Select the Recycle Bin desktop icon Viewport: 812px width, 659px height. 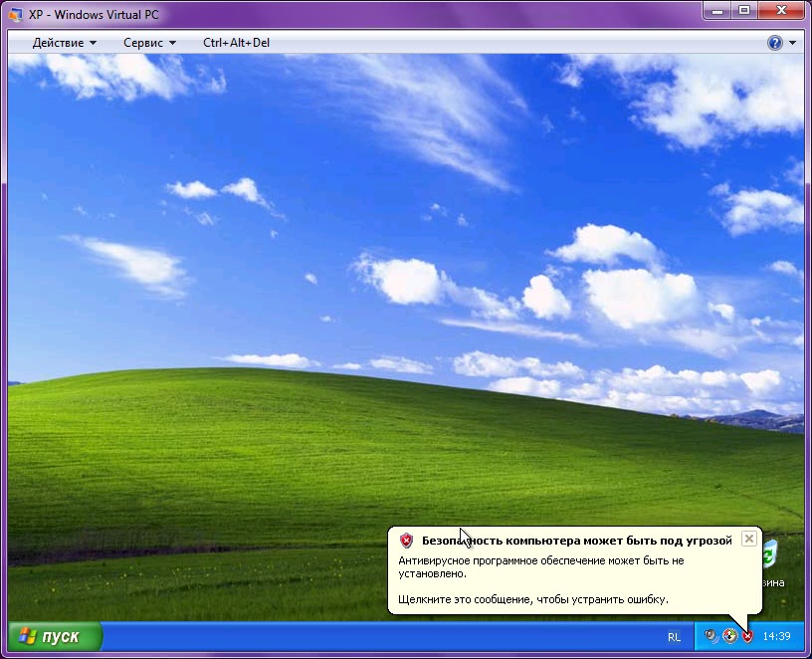pyautogui.click(x=773, y=563)
